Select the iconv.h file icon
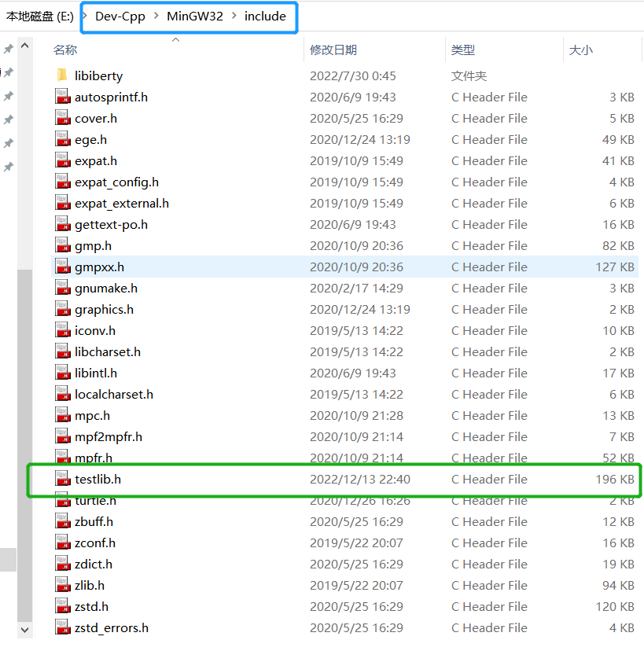Viewport: 644px width, 651px height. pos(62,330)
